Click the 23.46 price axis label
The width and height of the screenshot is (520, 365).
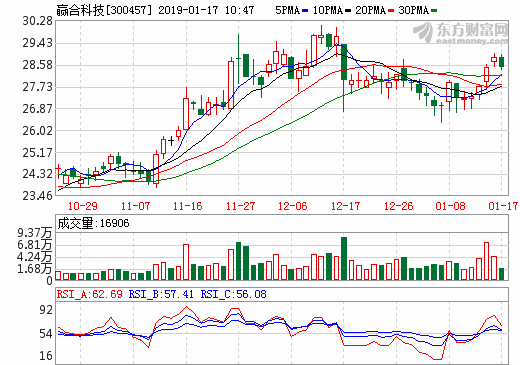point(38,195)
